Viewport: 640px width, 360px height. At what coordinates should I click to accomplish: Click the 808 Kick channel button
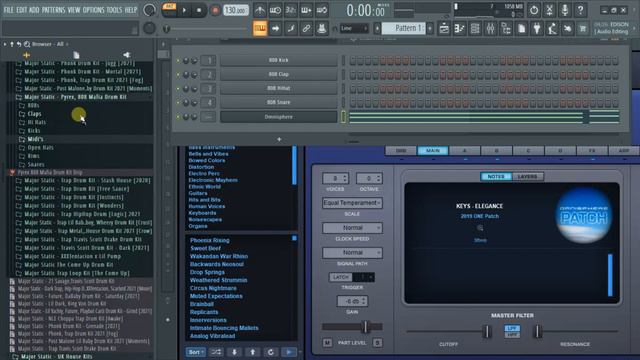pos(278,60)
